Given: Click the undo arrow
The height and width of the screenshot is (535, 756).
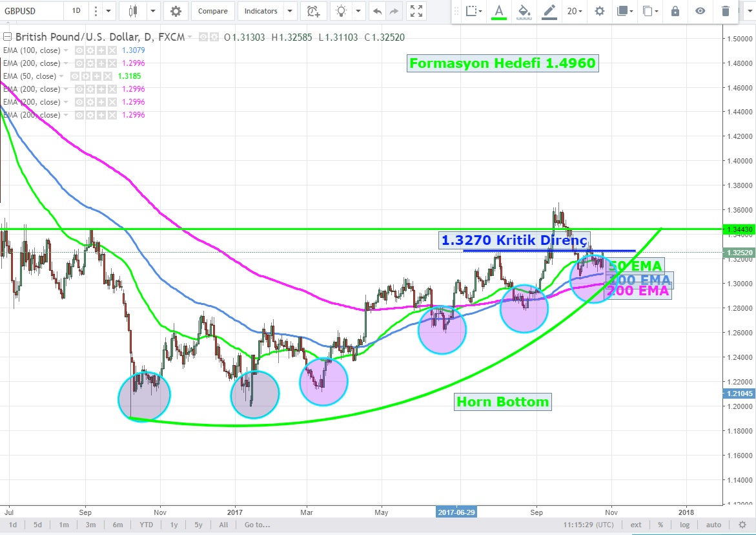Looking at the screenshot, I should [x=377, y=11].
